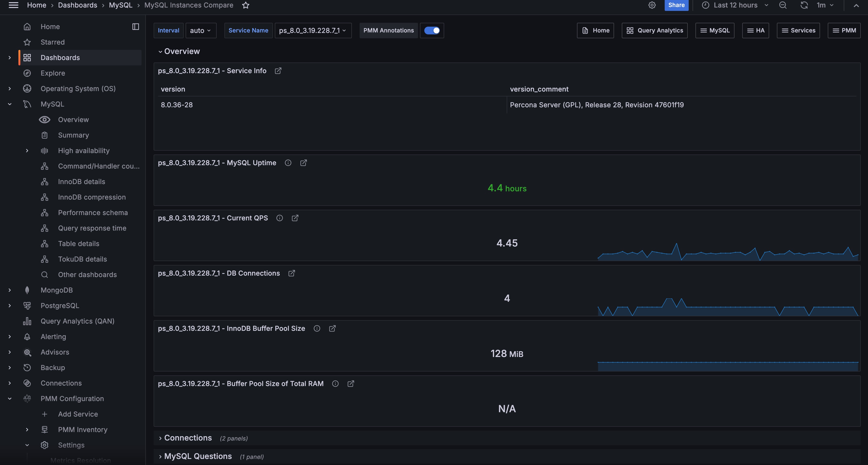Open the Service Name dropdown
This screenshot has height=465, width=868.
pyautogui.click(x=313, y=31)
